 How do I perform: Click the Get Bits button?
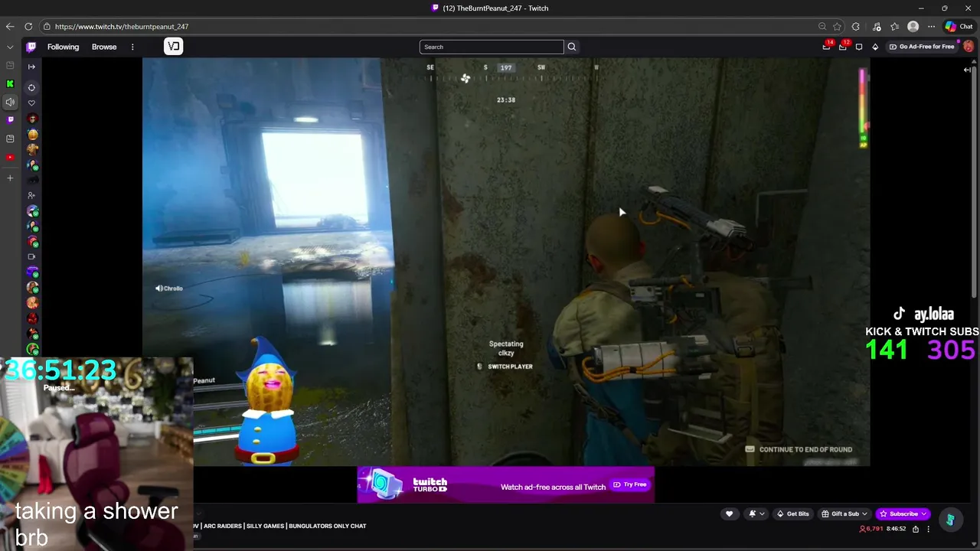coord(792,514)
